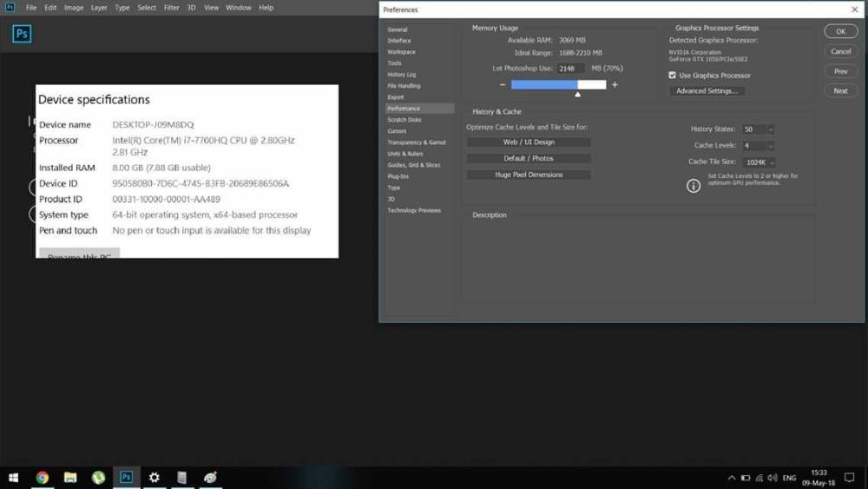This screenshot has width=868, height=489.
Task: Open Advanced Settings for graphics processor
Action: coord(707,91)
